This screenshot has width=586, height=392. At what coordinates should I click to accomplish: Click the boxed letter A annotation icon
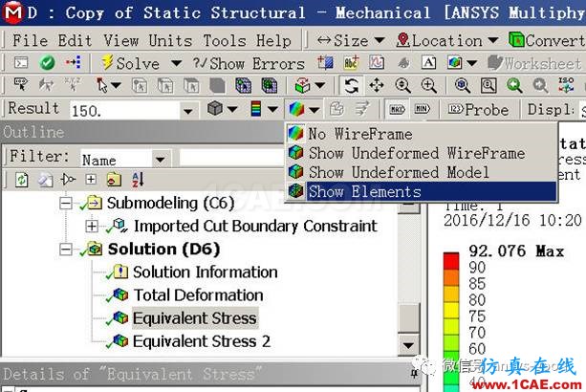click(428, 62)
